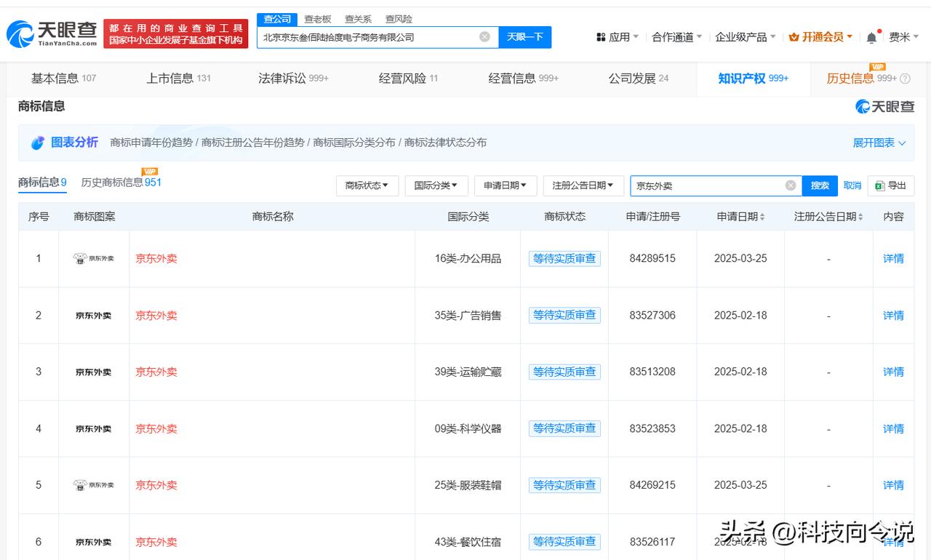
Task: Expand charts via 展开图表
Action: click(x=879, y=143)
